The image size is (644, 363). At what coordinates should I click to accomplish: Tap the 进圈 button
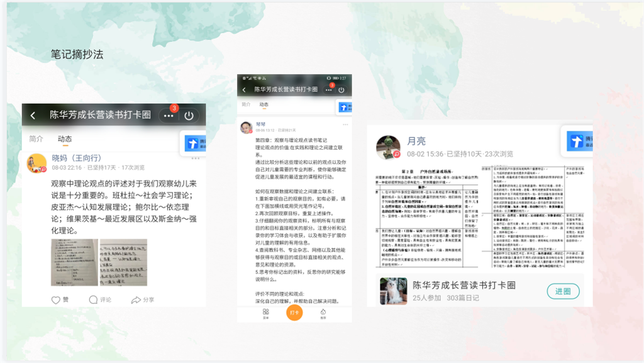(x=563, y=291)
